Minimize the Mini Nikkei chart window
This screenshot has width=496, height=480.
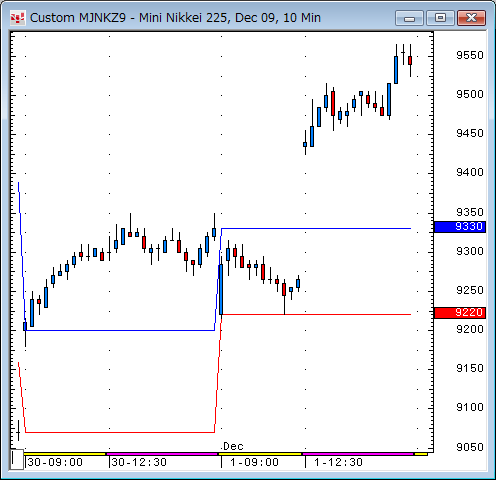coord(409,18)
